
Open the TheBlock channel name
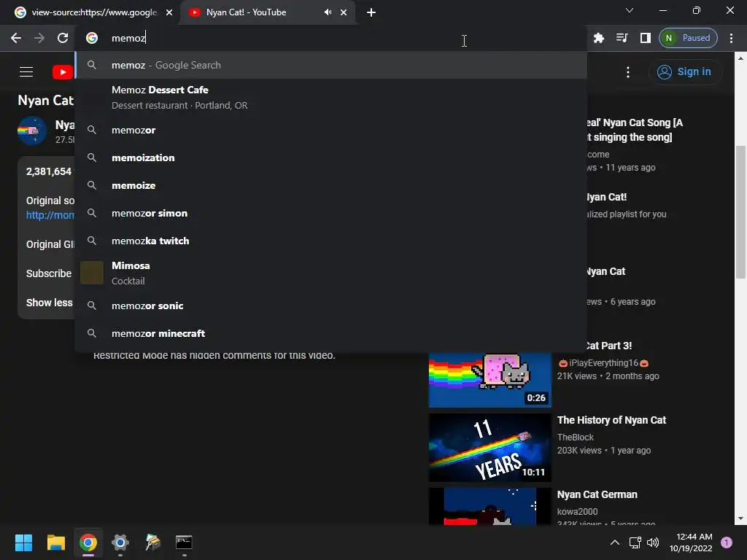click(575, 437)
